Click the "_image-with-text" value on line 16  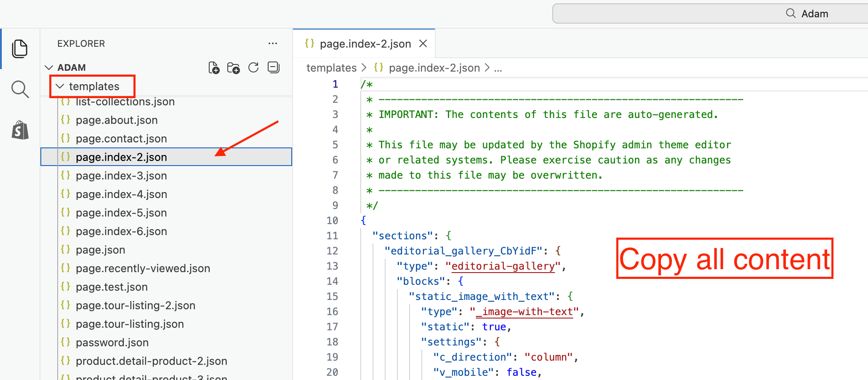coord(525,311)
